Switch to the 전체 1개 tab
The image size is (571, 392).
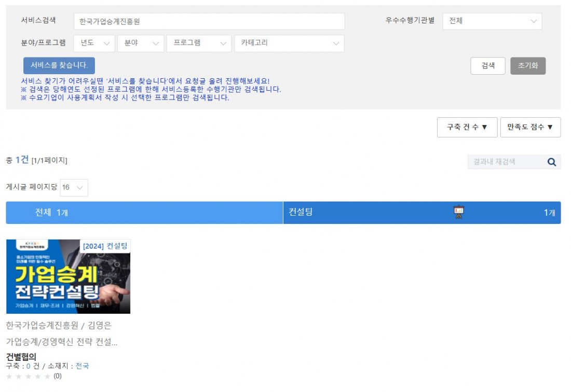coord(144,213)
